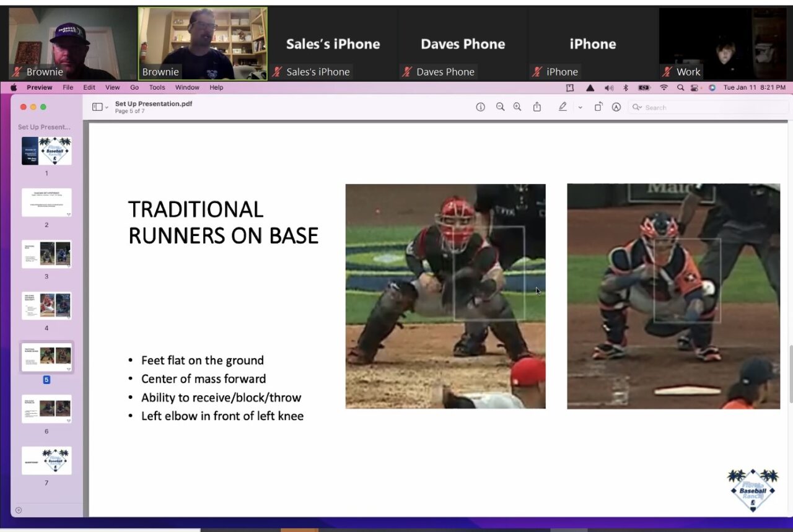Unmute the Work participant
This screenshot has width=793, height=532.
[668, 72]
